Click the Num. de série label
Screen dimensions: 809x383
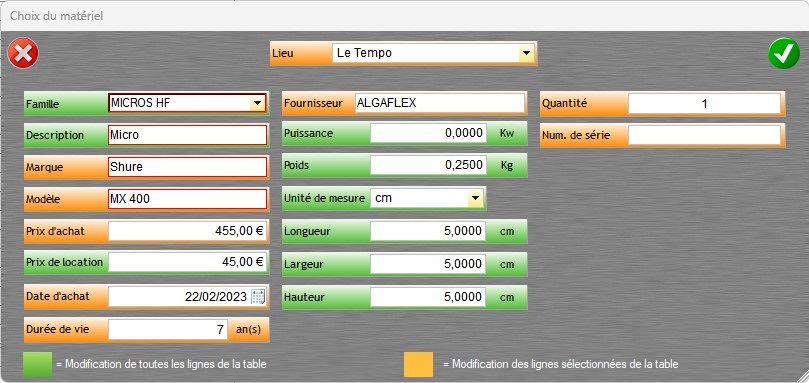tap(576, 136)
